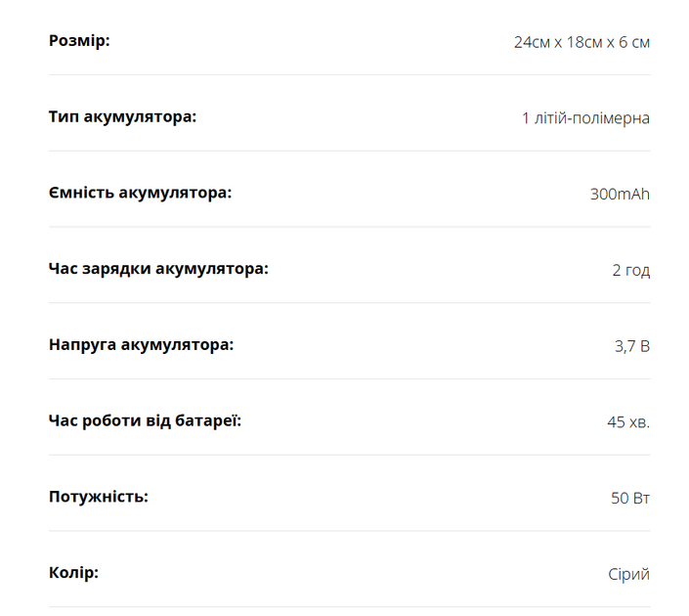Click the Потужність label

(x=99, y=498)
